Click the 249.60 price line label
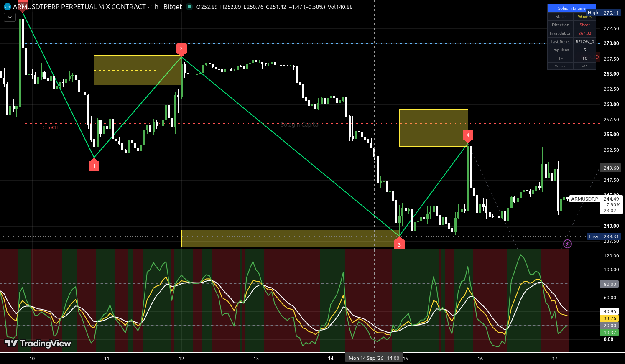Viewport: 625px width, 364px height. click(x=611, y=168)
